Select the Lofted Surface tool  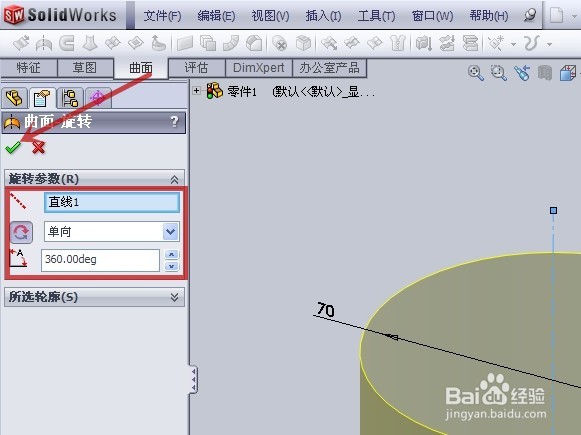90,43
